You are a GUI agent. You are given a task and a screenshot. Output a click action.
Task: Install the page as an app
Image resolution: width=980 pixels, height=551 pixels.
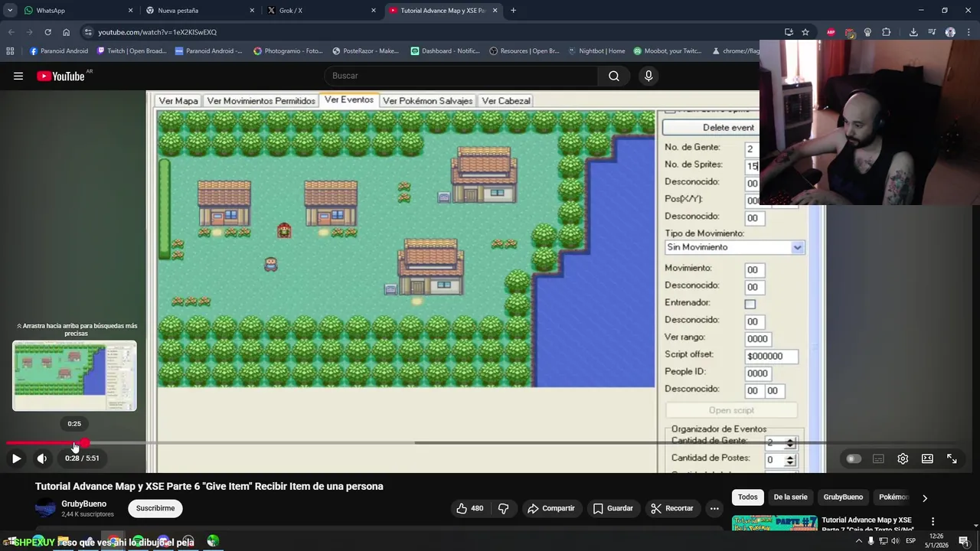tap(789, 32)
